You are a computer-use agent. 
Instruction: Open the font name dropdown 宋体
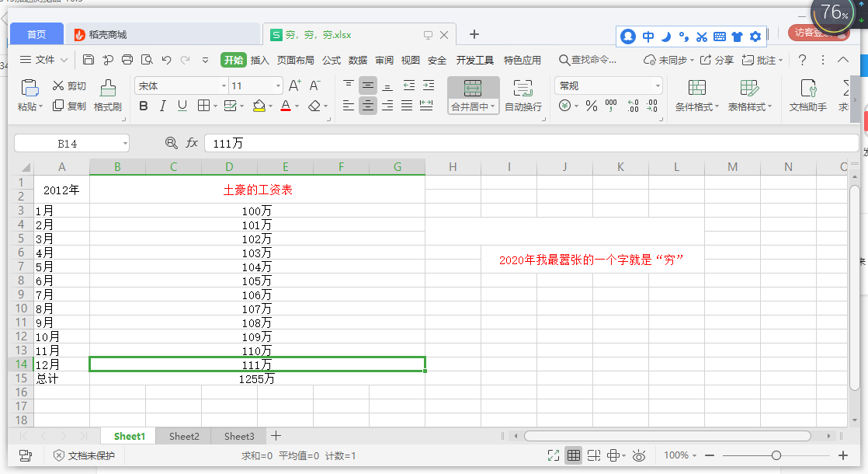pos(224,85)
